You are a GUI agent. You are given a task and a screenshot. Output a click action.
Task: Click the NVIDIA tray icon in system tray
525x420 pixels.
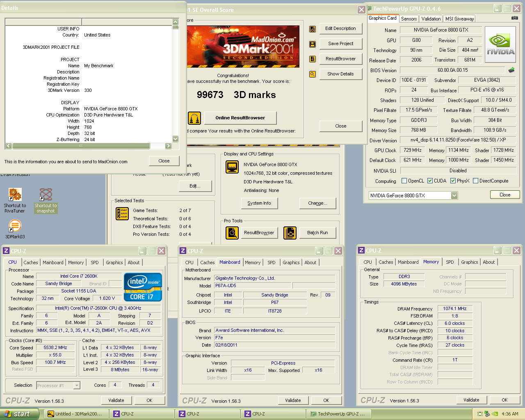(495, 414)
